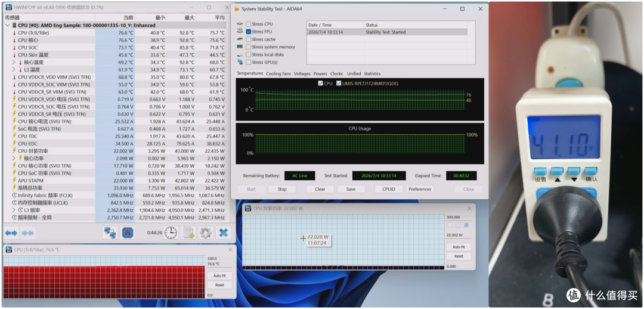The height and width of the screenshot is (309, 644).
Task: Click the Stop button in AIDA64
Action: tap(282, 190)
